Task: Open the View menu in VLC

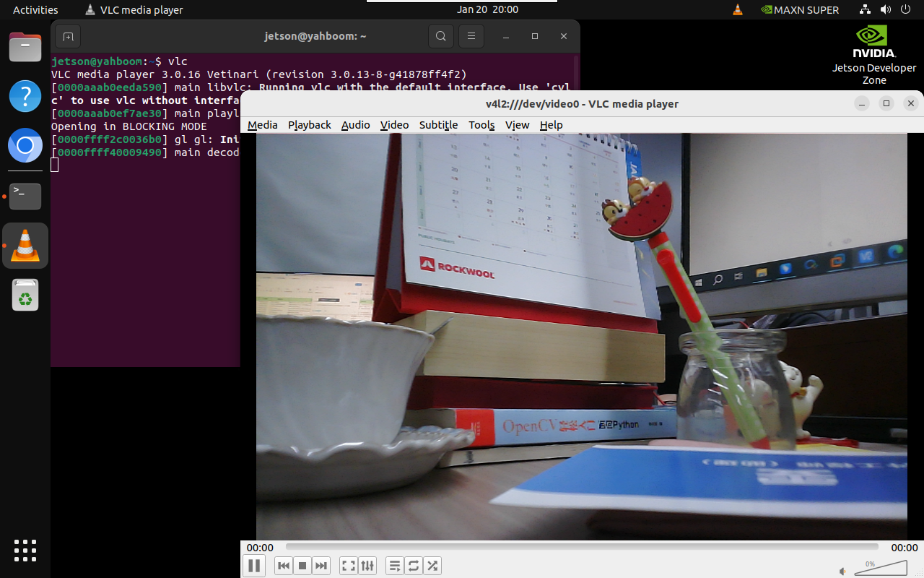Action: [x=518, y=125]
